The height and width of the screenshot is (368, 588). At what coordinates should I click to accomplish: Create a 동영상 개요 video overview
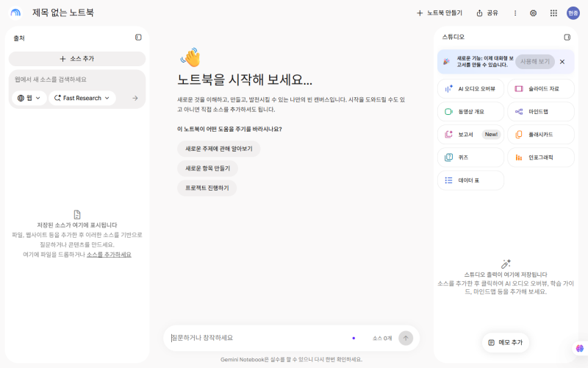pyautogui.click(x=470, y=112)
